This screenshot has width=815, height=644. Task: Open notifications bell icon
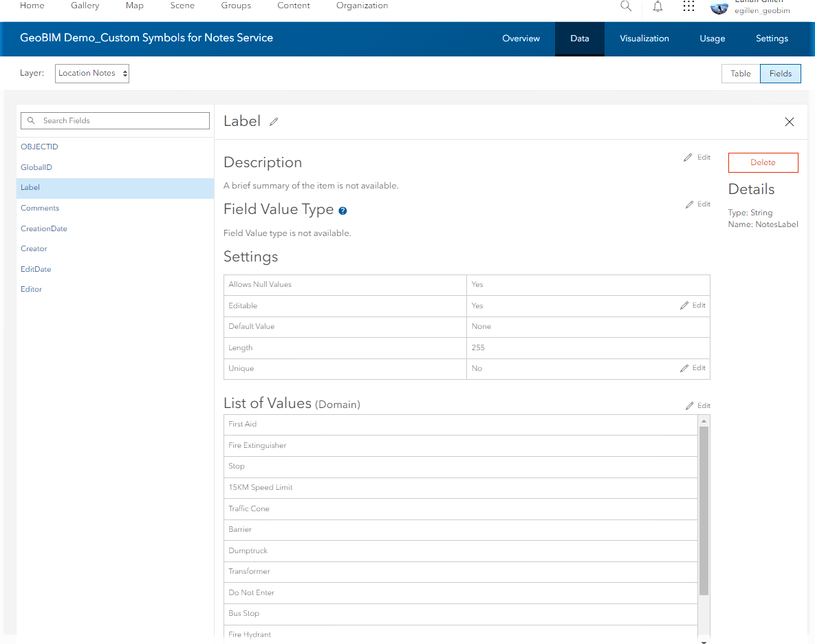[x=658, y=6]
